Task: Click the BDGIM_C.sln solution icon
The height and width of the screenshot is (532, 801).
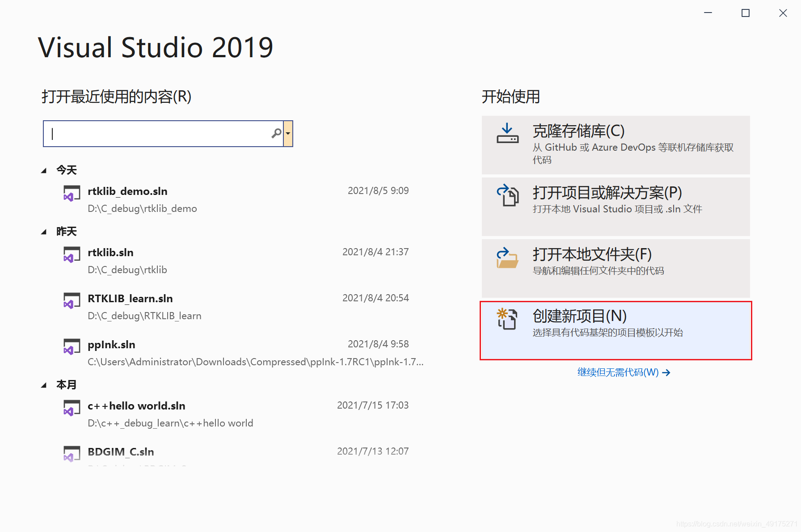Action: pos(72,454)
